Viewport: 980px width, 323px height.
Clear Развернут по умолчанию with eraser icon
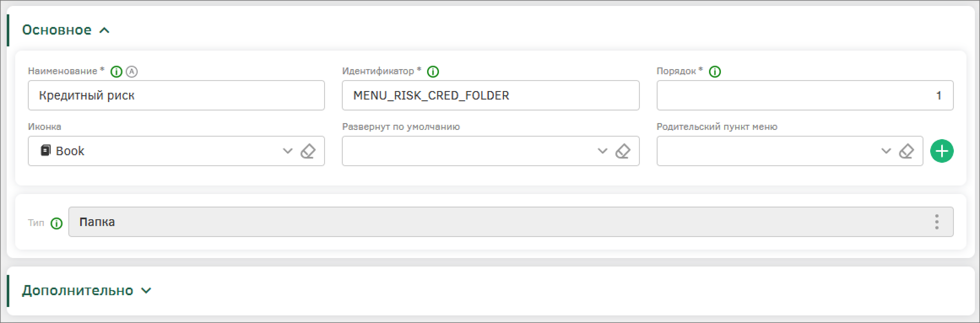(x=623, y=151)
